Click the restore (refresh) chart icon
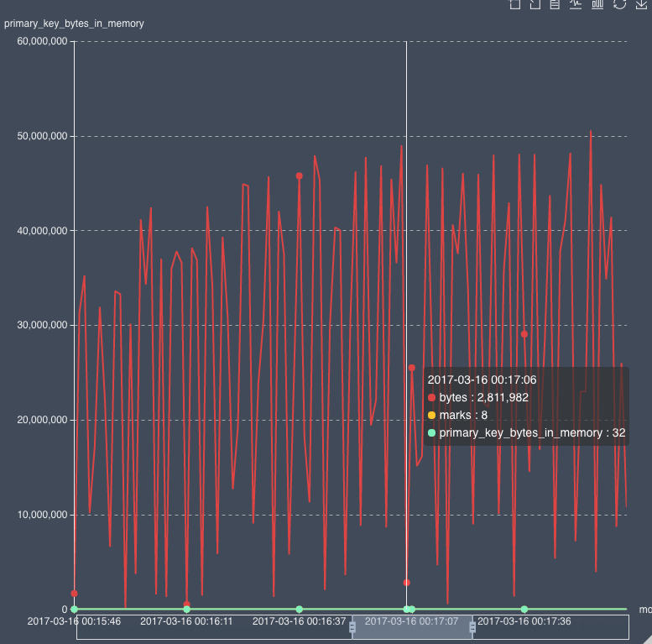Viewport: 652px width, 644px height. pyautogui.click(x=619, y=4)
